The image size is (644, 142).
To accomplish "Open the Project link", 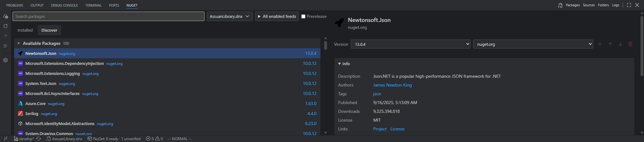I will [x=380, y=129].
